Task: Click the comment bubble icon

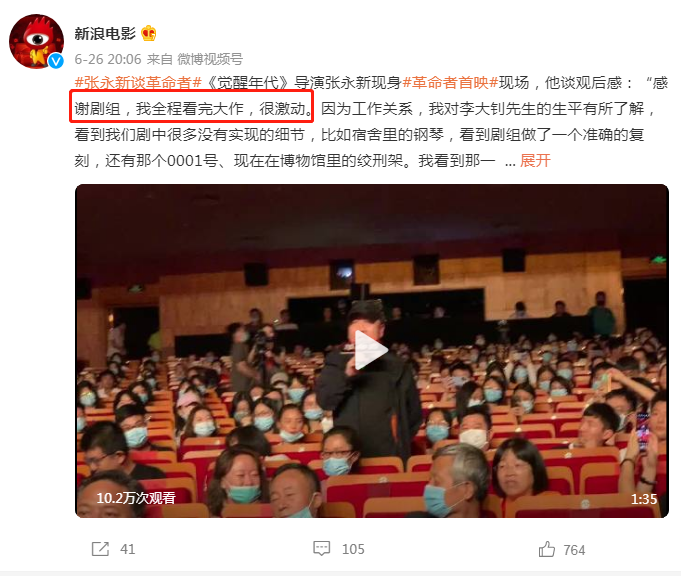Action: 321,549
